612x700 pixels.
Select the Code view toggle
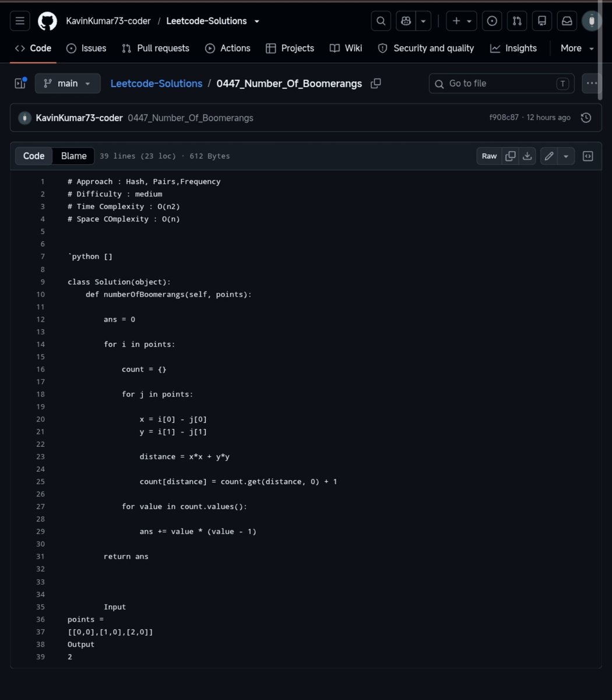pos(34,156)
